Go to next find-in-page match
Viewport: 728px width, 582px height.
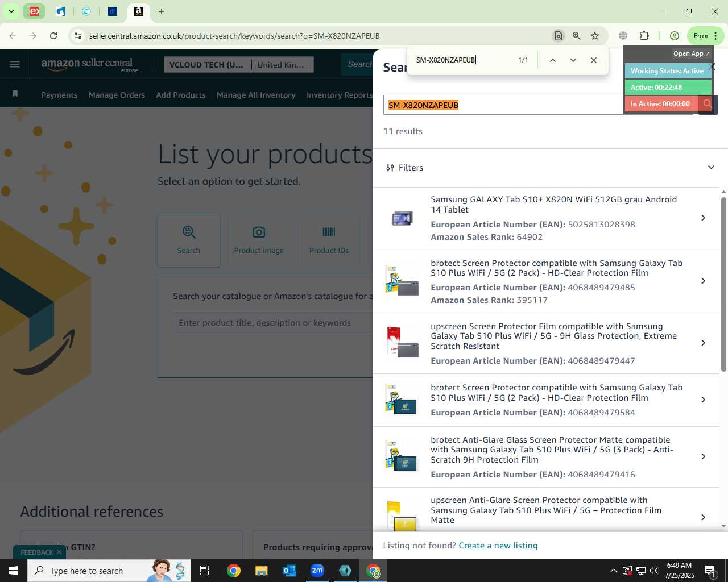coord(573,60)
